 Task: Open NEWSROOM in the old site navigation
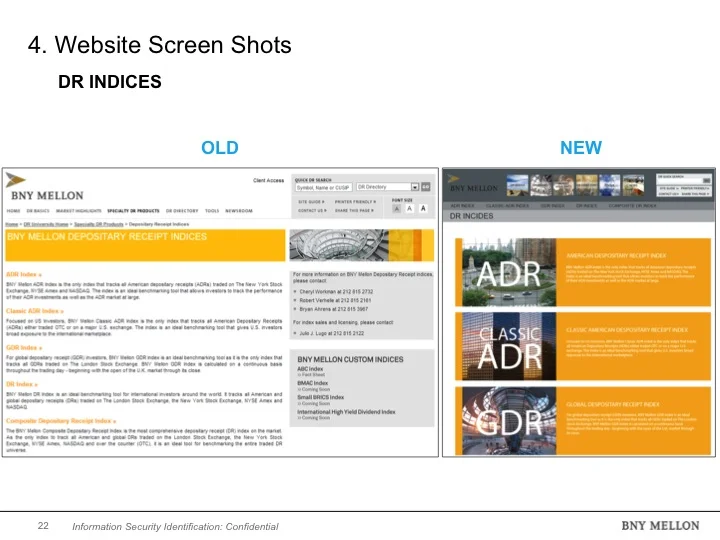pos(239,211)
